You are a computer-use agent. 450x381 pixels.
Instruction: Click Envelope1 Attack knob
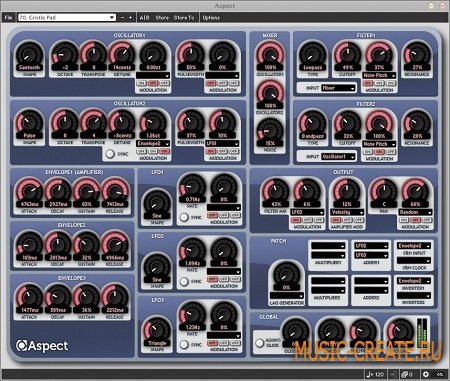pyautogui.click(x=29, y=191)
